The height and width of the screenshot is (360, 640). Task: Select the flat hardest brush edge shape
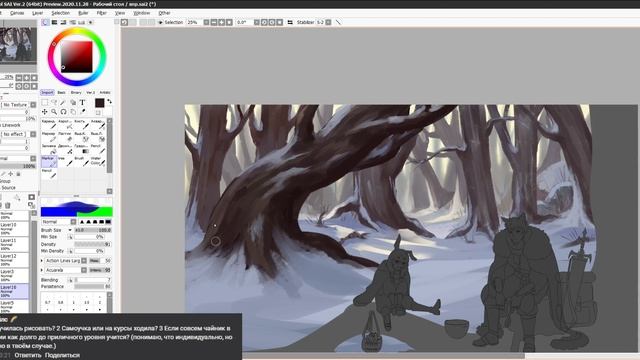coord(108,222)
